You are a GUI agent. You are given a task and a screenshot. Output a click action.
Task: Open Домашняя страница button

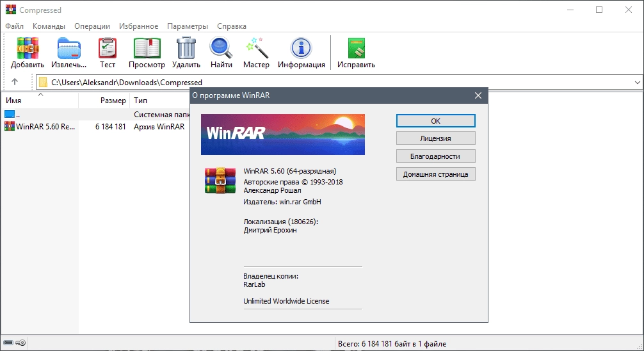coord(436,174)
